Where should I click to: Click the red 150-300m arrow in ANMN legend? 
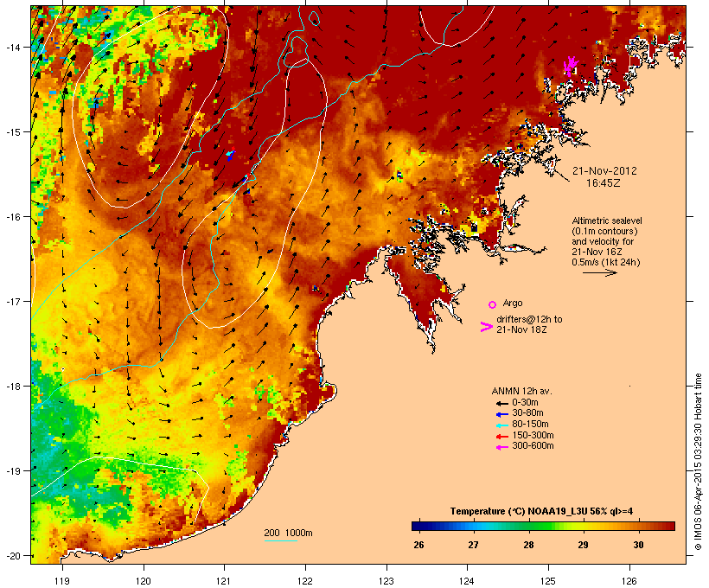[x=502, y=436]
